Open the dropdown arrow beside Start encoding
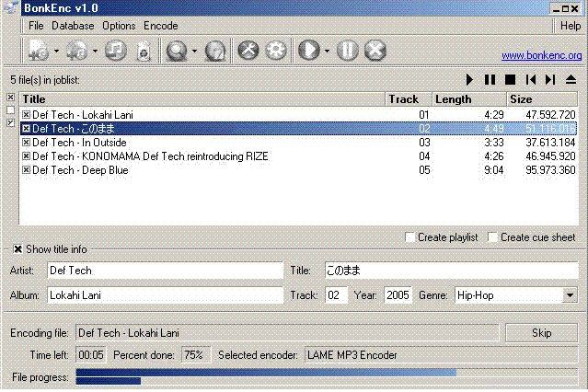This screenshot has height=392, width=588. point(327,51)
